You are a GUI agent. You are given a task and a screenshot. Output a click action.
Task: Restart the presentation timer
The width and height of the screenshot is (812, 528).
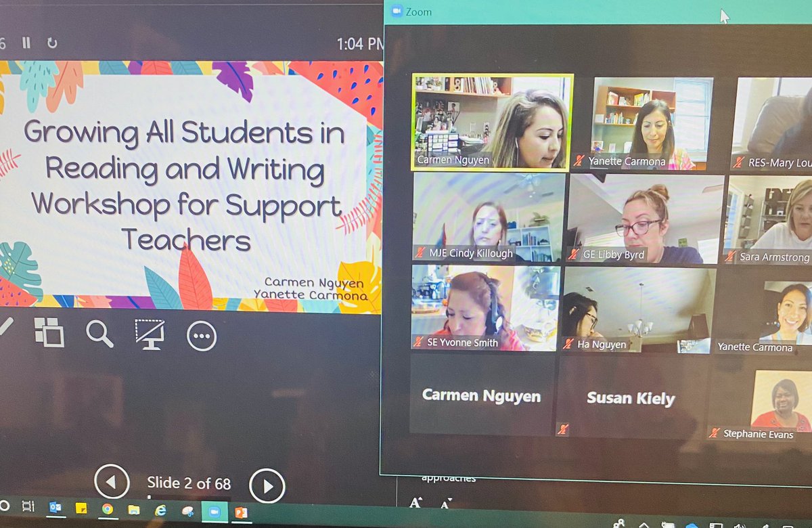pyautogui.click(x=51, y=42)
